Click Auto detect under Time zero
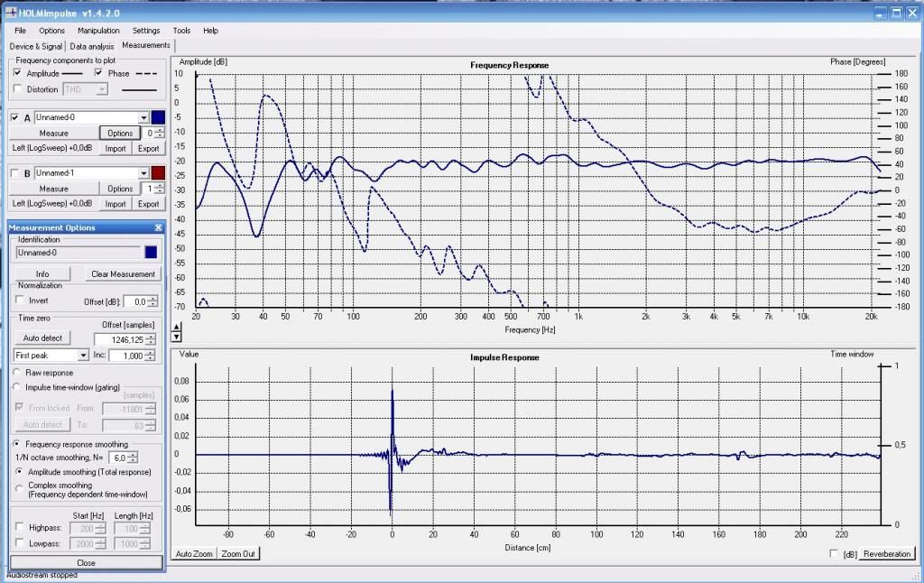 (42, 338)
